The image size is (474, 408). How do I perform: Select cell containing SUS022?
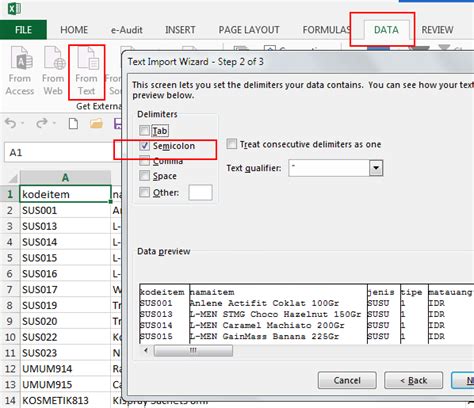65,337
